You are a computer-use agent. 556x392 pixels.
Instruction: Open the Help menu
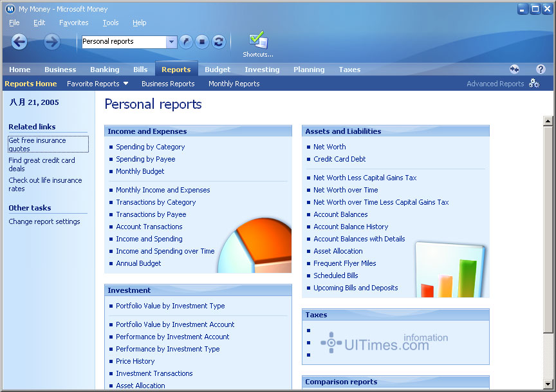(140, 23)
